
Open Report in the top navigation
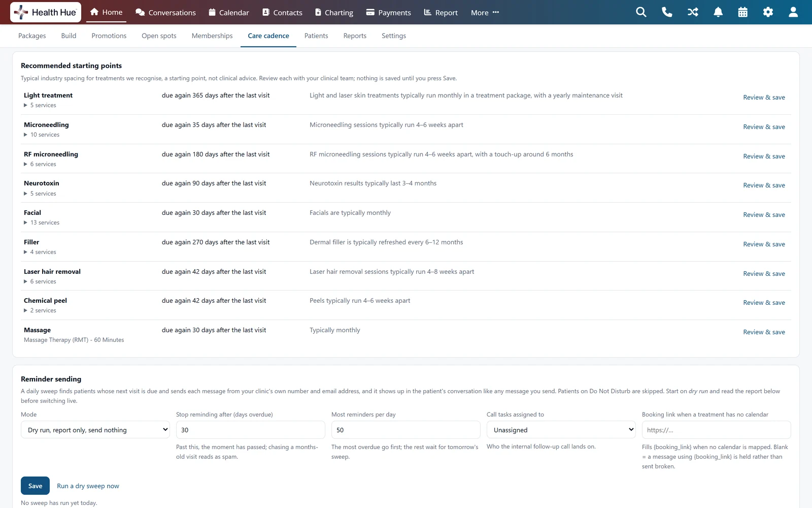click(441, 13)
